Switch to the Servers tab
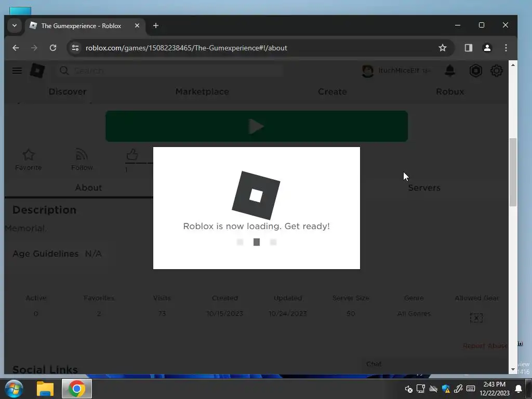The height and width of the screenshot is (399, 532). click(x=424, y=188)
